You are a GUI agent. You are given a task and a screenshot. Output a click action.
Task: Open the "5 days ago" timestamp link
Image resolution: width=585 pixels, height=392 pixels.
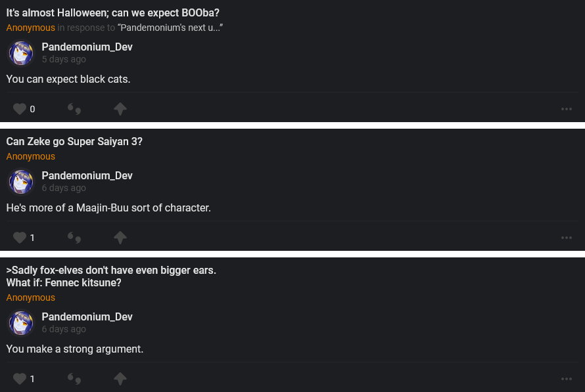pos(64,59)
